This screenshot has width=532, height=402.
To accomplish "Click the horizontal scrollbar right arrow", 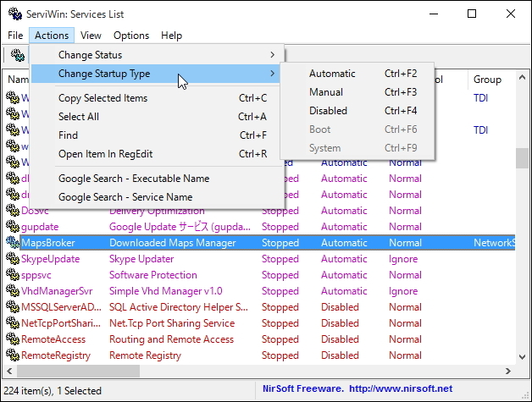I will pyautogui.click(x=508, y=372).
